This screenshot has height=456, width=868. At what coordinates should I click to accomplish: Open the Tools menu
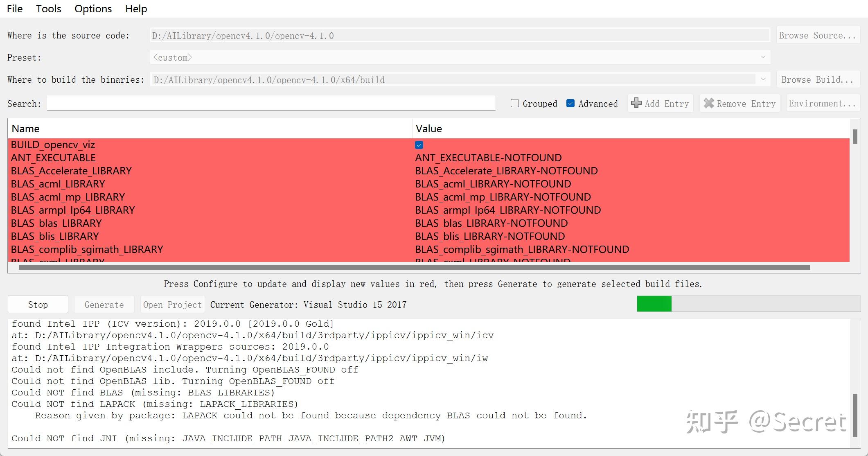[x=49, y=9]
